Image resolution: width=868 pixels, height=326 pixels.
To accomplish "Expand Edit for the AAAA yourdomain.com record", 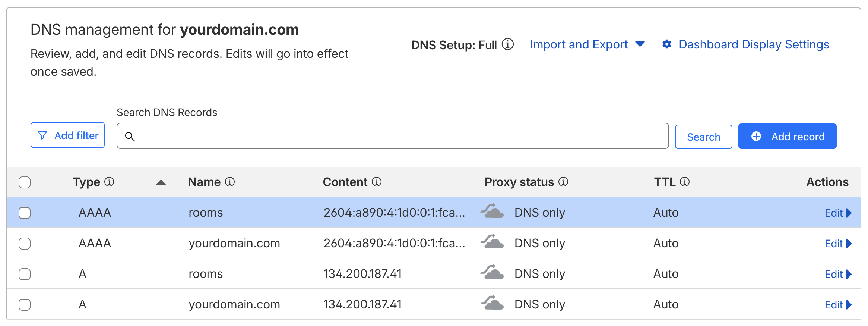I will pyautogui.click(x=838, y=244).
